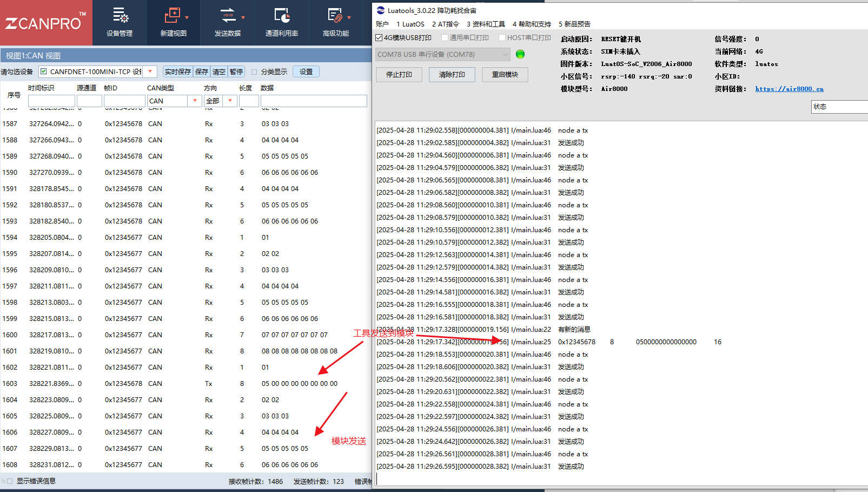
Task: Click the Luatools app icon in title bar
Action: coord(381,10)
